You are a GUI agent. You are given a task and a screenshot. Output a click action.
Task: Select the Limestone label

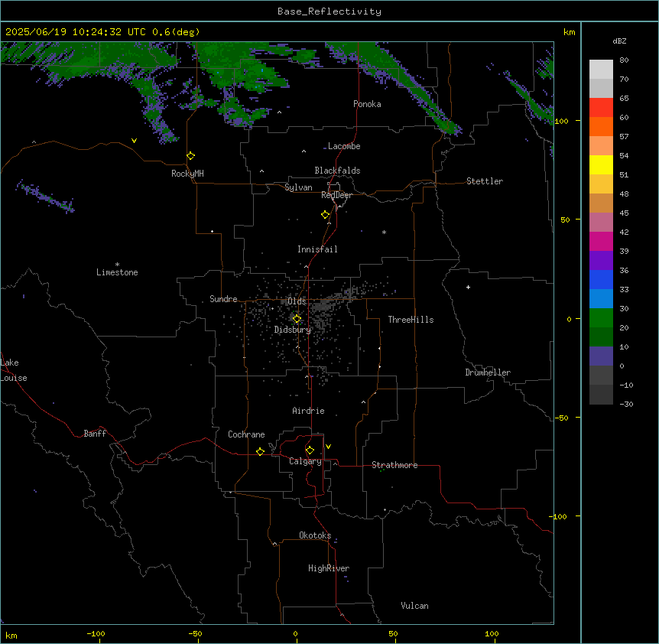click(117, 272)
